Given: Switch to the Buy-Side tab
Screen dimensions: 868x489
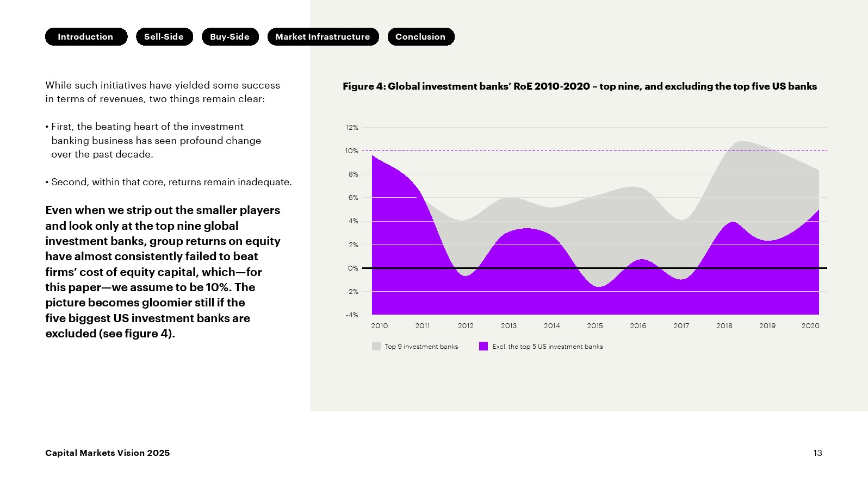Looking at the screenshot, I should click(230, 37).
